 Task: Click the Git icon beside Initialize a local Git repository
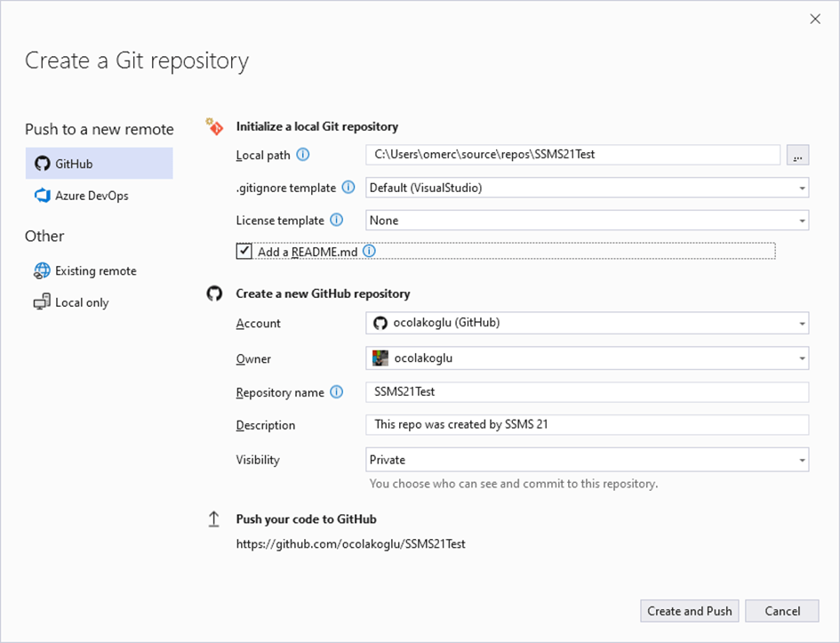click(x=214, y=126)
